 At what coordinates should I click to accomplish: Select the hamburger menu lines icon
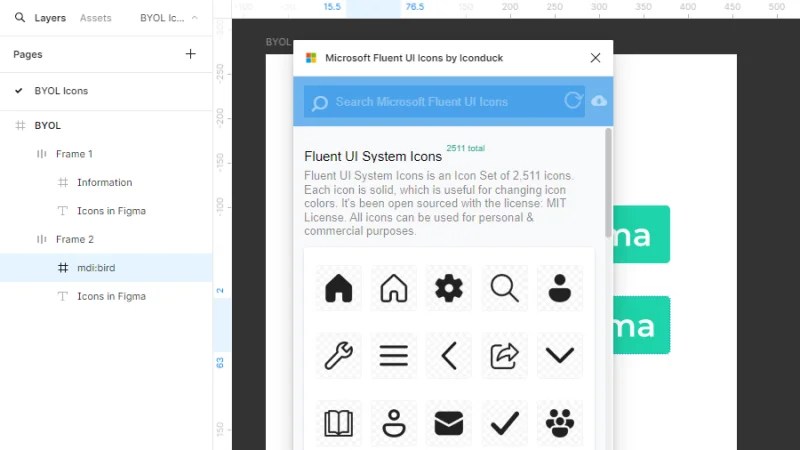(x=394, y=356)
